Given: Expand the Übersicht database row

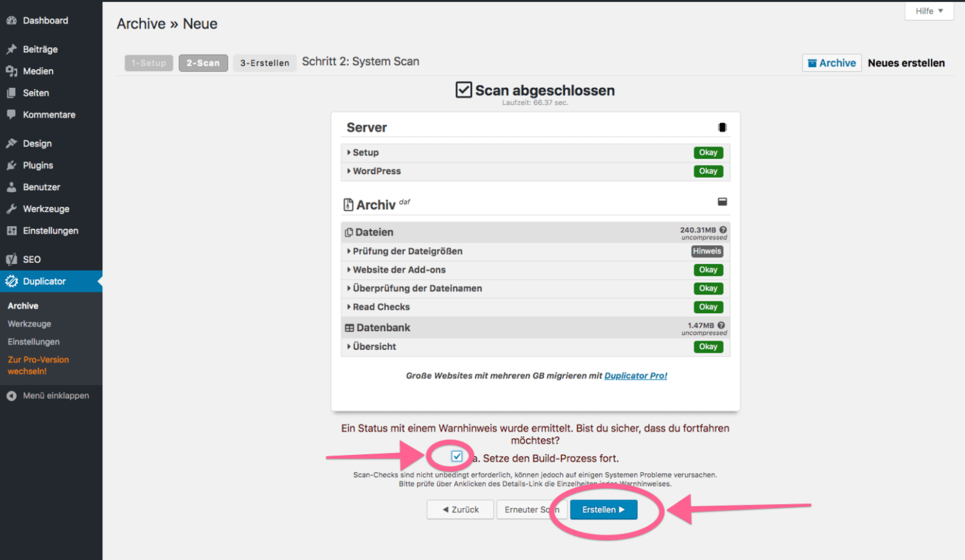Looking at the screenshot, I should [x=374, y=347].
